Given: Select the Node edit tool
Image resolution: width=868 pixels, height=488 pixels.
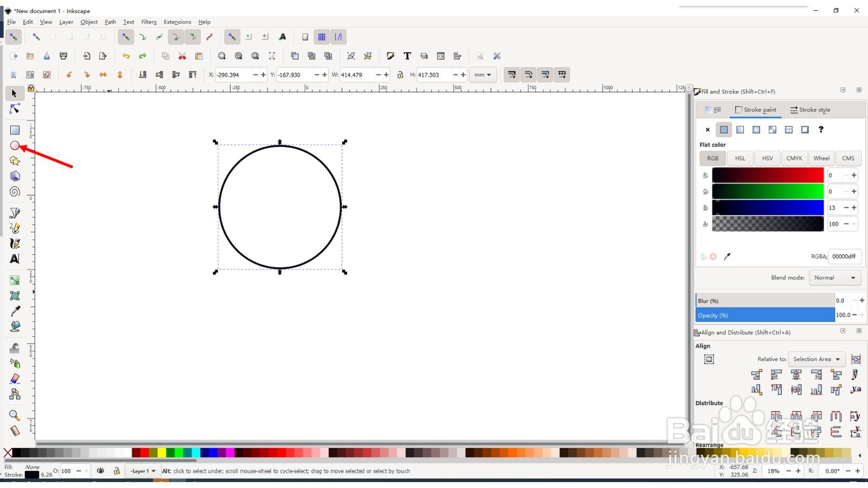Looking at the screenshot, I should pos(15,109).
